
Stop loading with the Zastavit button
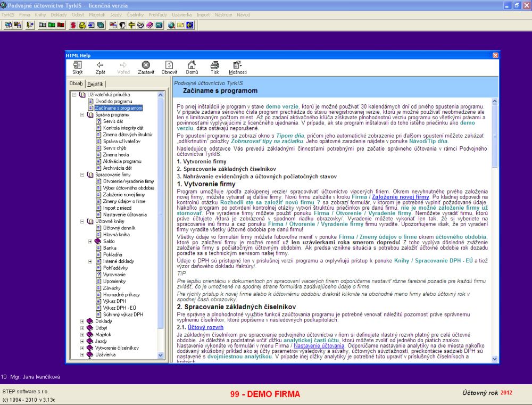[x=146, y=68]
